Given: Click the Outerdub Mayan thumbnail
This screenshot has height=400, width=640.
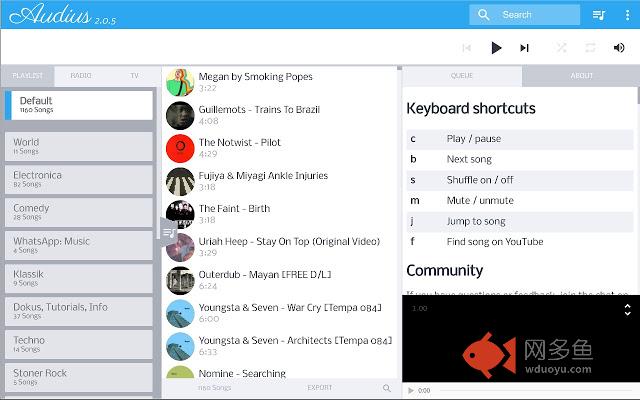Looking at the screenshot, I should [x=180, y=280].
